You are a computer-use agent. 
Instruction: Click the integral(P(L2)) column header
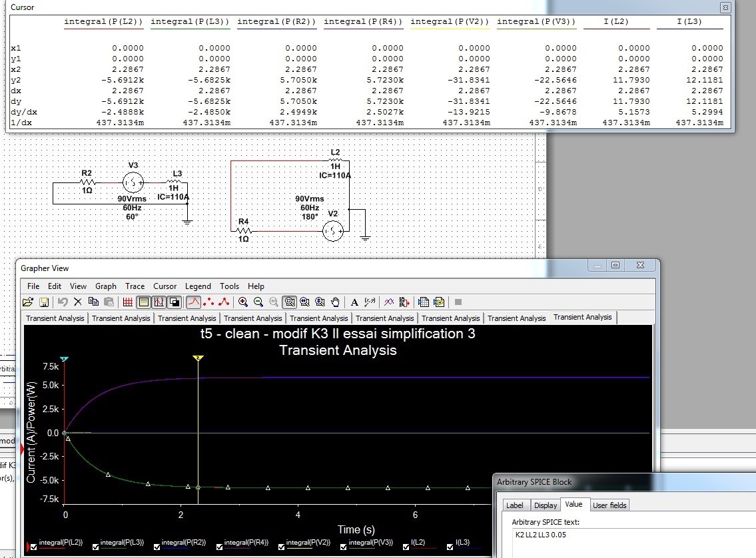coord(104,21)
